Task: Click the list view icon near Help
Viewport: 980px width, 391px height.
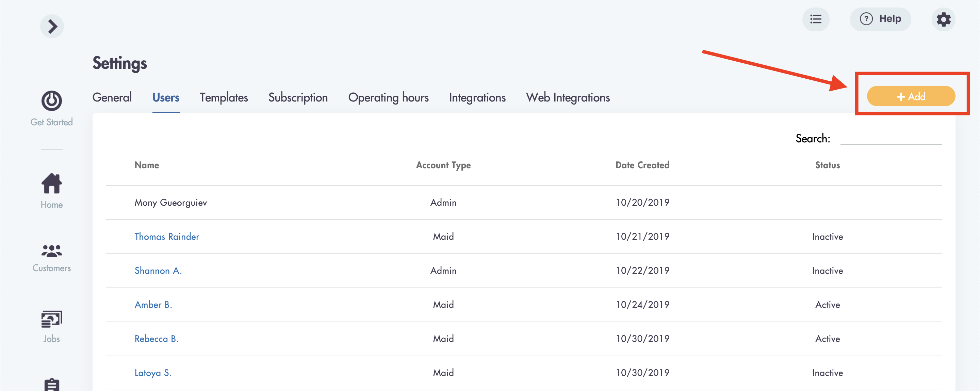Action: (816, 19)
